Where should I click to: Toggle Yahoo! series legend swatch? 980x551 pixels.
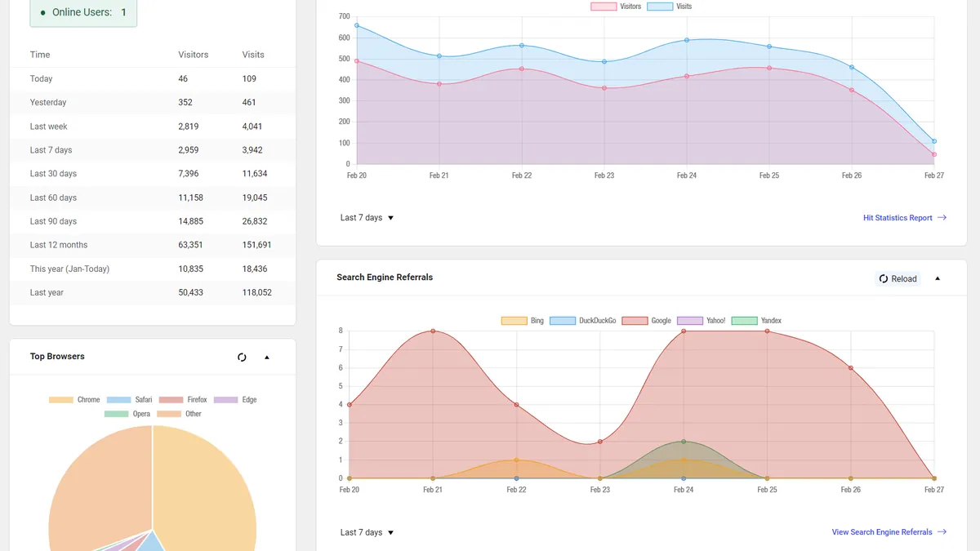coord(690,321)
